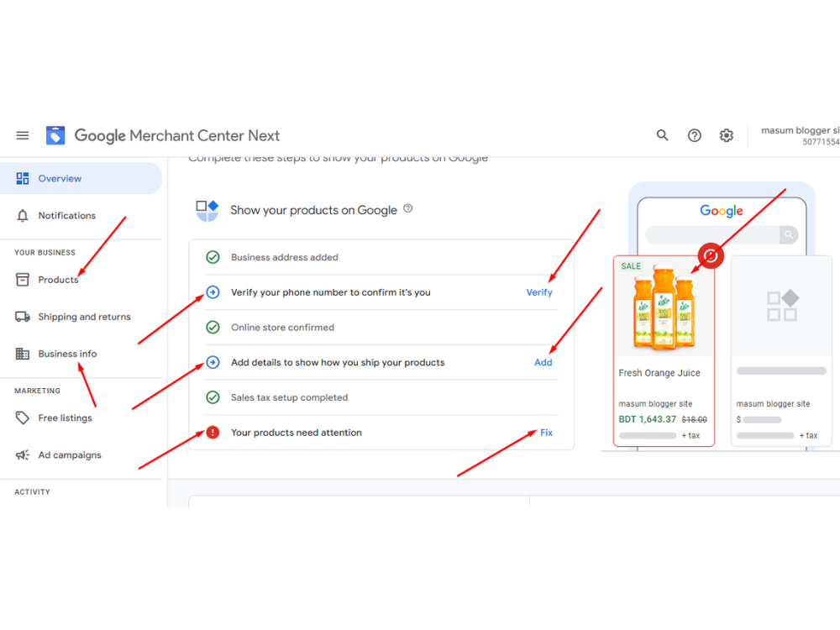Click the Free listings tag icon
The image size is (840, 630).
pos(23,417)
